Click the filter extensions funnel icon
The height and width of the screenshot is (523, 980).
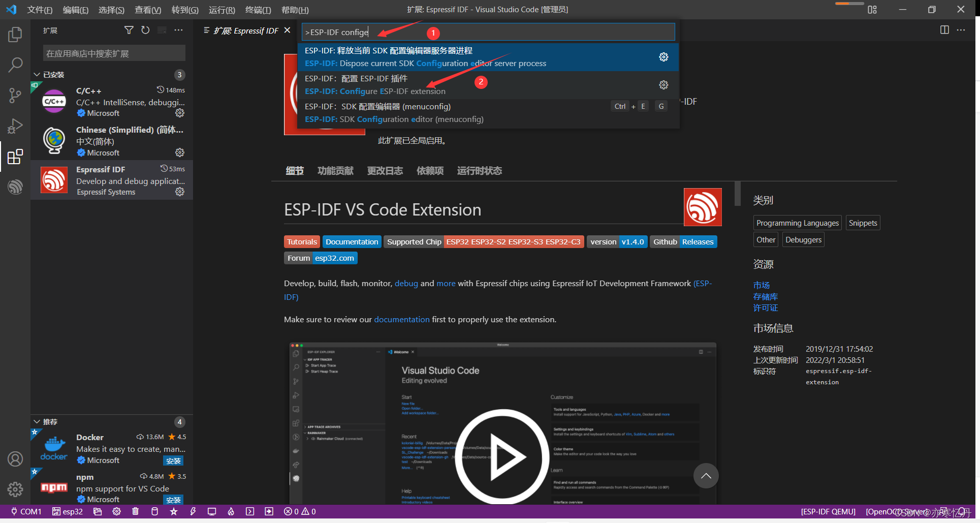click(x=129, y=30)
